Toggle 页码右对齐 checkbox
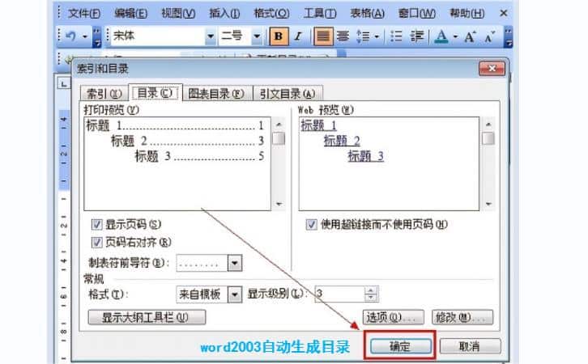Viewport: 588px width, 364px height. pos(96,243)
